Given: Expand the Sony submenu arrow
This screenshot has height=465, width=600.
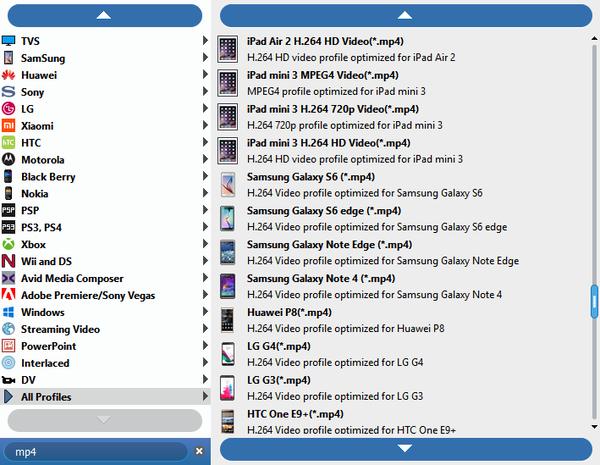Looking at the screenshot, I should coord(205,91).
